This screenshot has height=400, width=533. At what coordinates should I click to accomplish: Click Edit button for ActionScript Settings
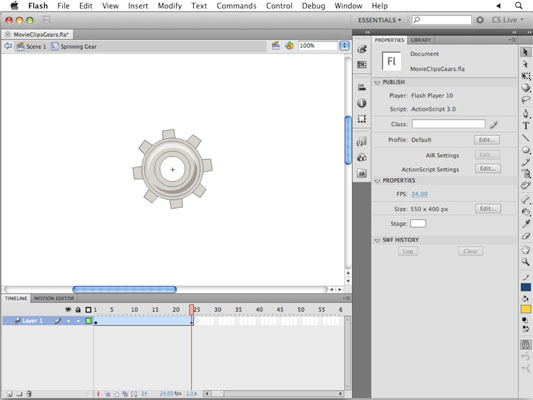coord(488,169)
